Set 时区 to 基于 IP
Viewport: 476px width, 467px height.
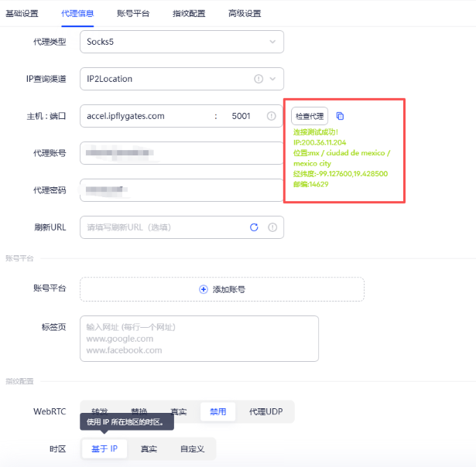(x=104, y=448)
